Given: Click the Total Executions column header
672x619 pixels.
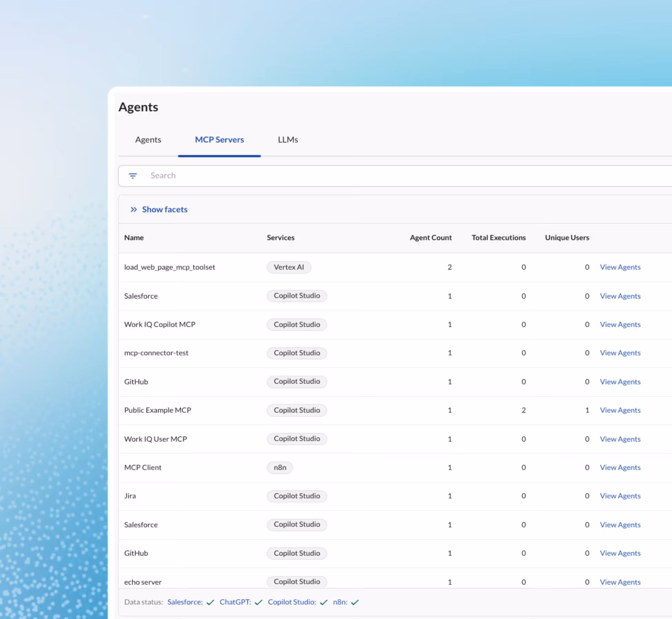Looking at the screenshot, I should pyautogui.click(x=499, y=238).
